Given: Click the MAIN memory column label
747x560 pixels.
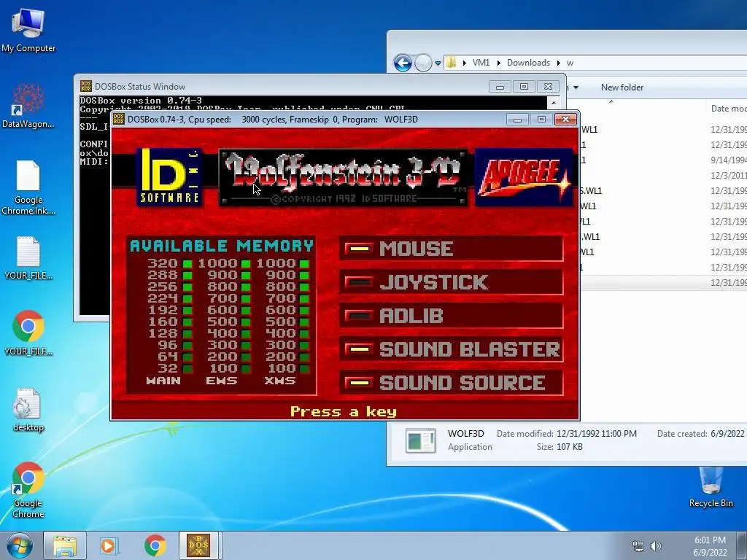Looking at the screenshot, I should [x=163, y=381].
